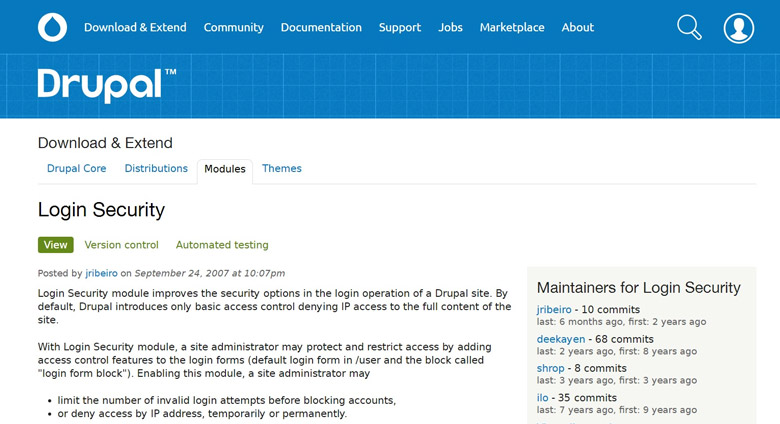Click the large Drupal wordmark logo
This screenshot has width=780, height=424.
coord(107,86)
